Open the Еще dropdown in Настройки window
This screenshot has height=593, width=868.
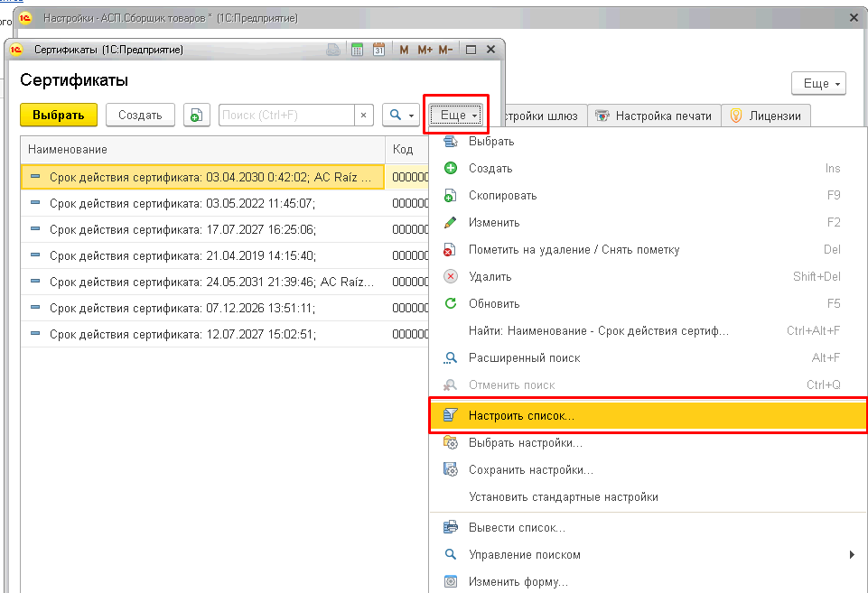coord(818,84)
